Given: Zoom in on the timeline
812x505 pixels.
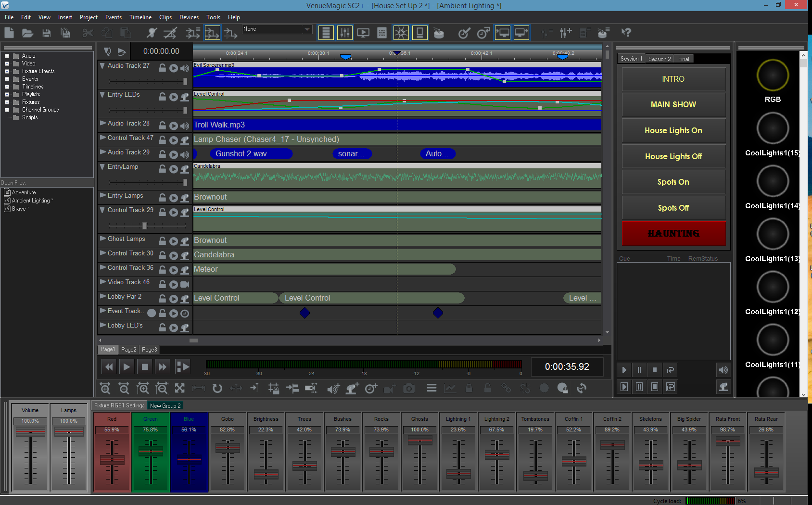Looking at the screenshot, I should pyautogui.click(x=105, y=388).
